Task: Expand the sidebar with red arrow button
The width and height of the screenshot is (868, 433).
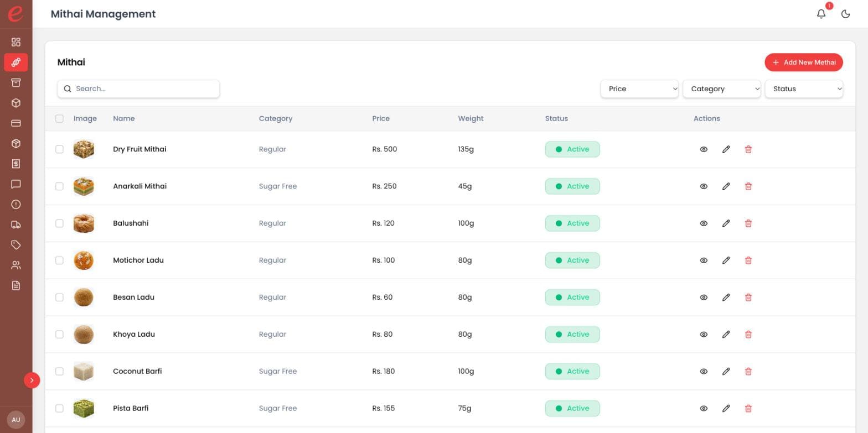Action: 32,380
